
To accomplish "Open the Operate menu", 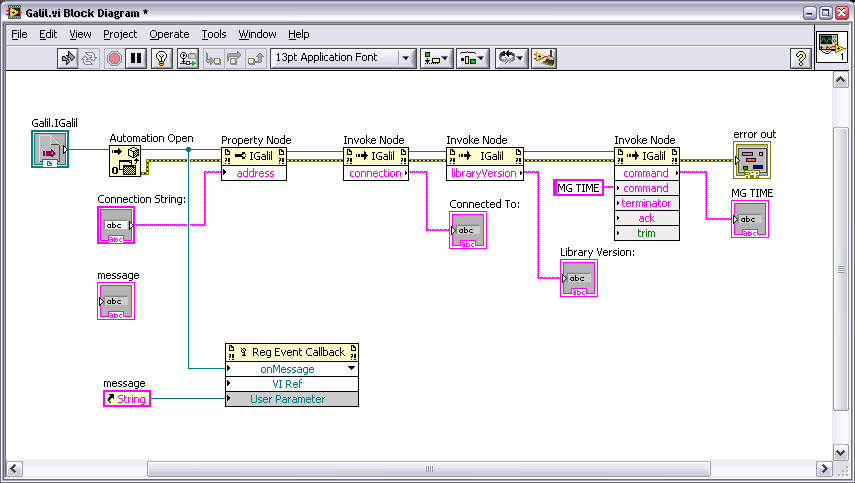I will tap(169, 34).
